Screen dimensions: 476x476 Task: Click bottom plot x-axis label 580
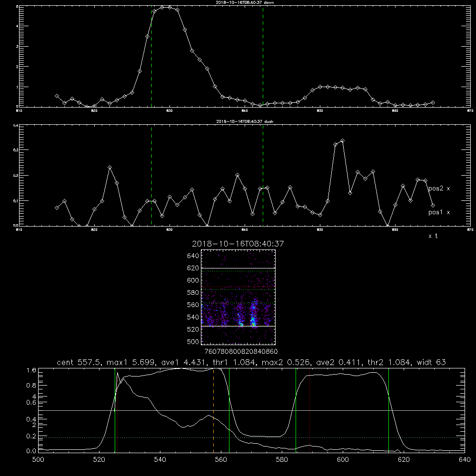(x=282, y=460)
